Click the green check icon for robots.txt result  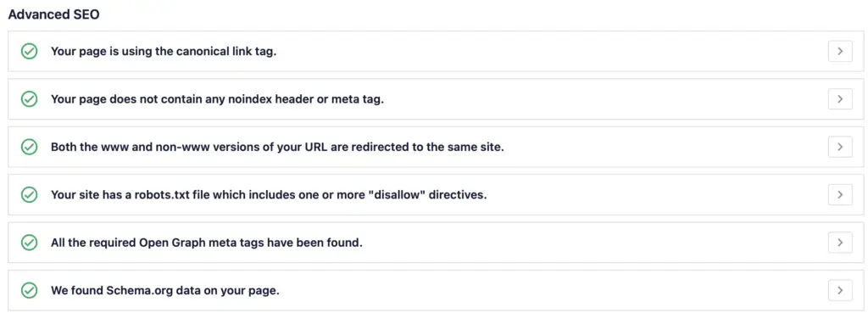pyautogui.click(x=29, y=195)
